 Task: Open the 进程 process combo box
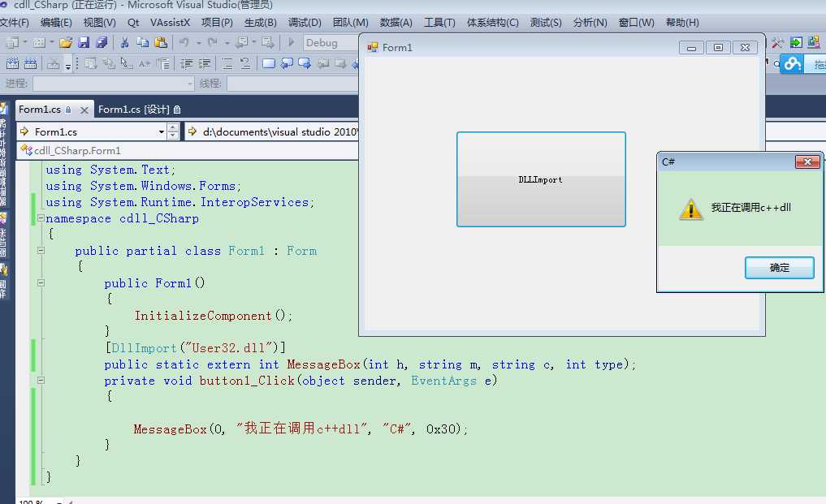pyautogui.click(x=113, y=84)
